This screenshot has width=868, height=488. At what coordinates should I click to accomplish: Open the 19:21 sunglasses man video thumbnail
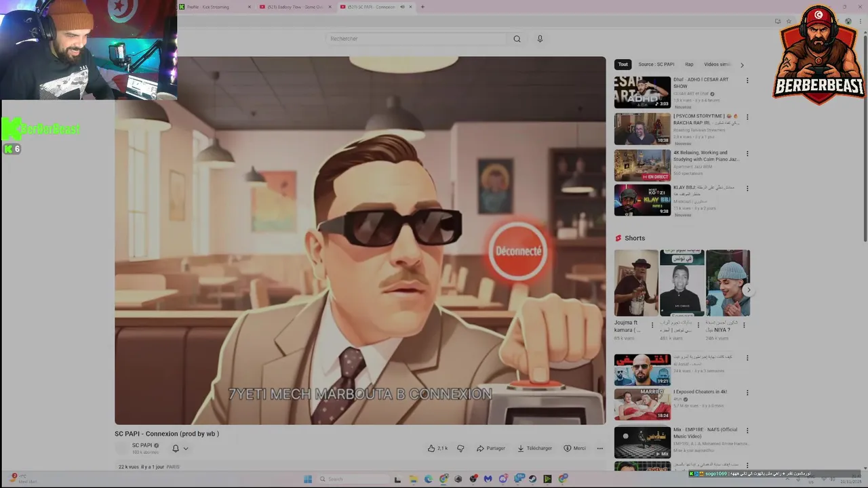642,369
